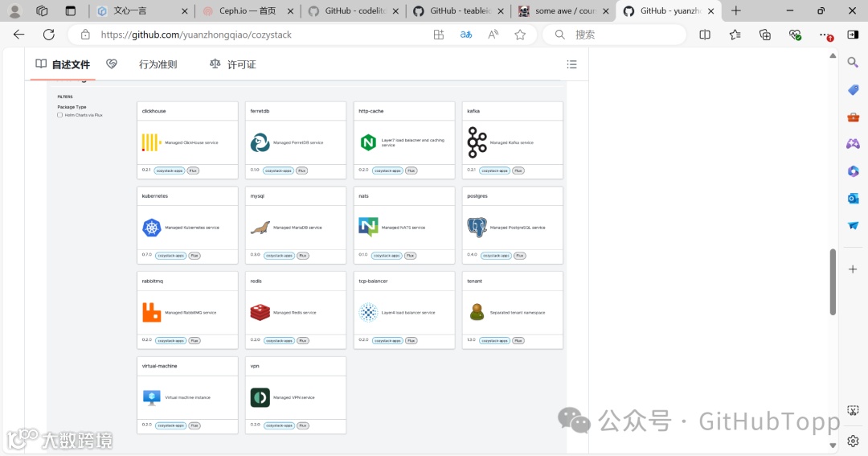Image resolution: width=868 pixels, height=456 pixels.
Task: Click the NATS logo icon
Action: coord(368,227)
